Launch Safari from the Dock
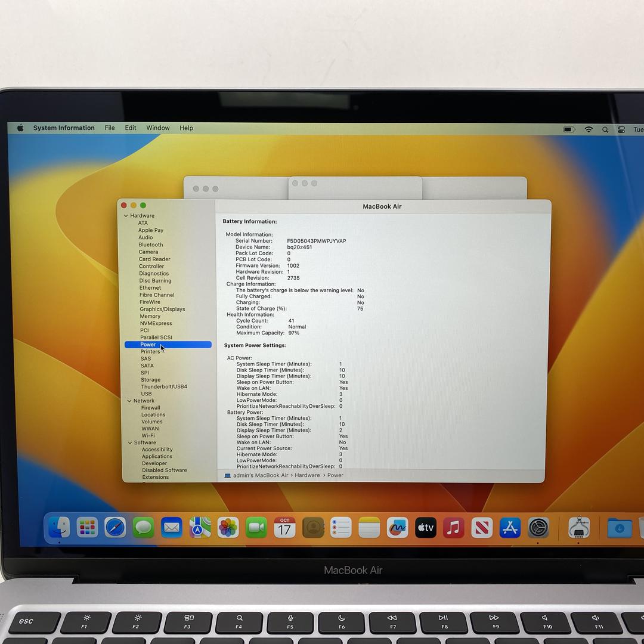Screen dimensions: 644x644 pyautogui.click(x=115, y=527)
